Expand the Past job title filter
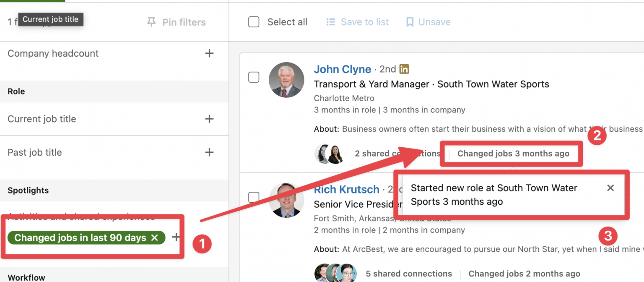Image resolution: width=644 pixels, height=282 pixels. (209, 152)
